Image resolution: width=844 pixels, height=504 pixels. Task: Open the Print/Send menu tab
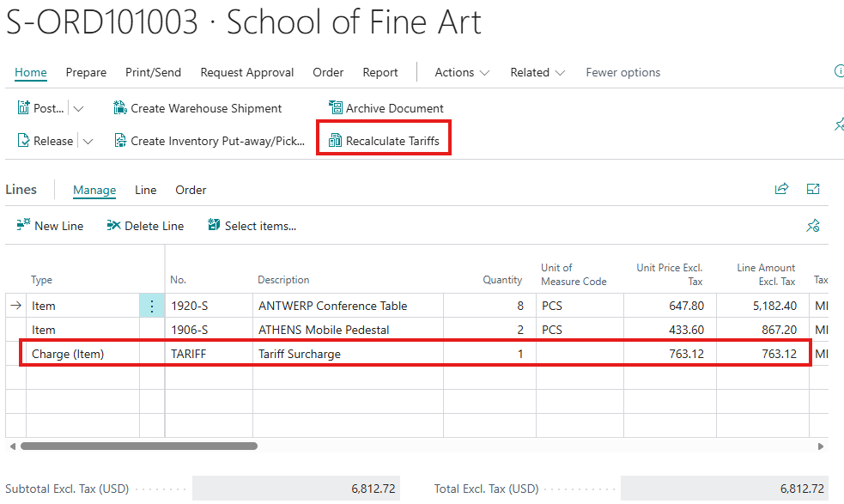tap(153, 73)
